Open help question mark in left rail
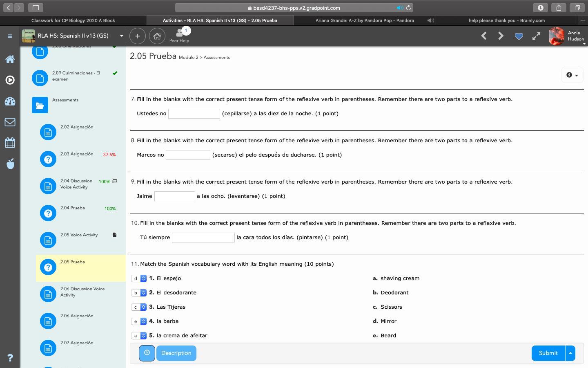The width and height of the screenshot is (588, 368). tap(10, 358)
